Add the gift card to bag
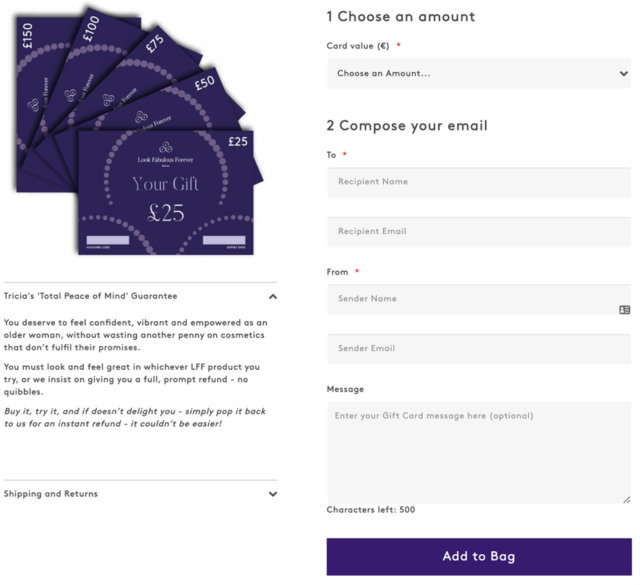The width and height of the screenshot is (640, 585). pos(478,556)
